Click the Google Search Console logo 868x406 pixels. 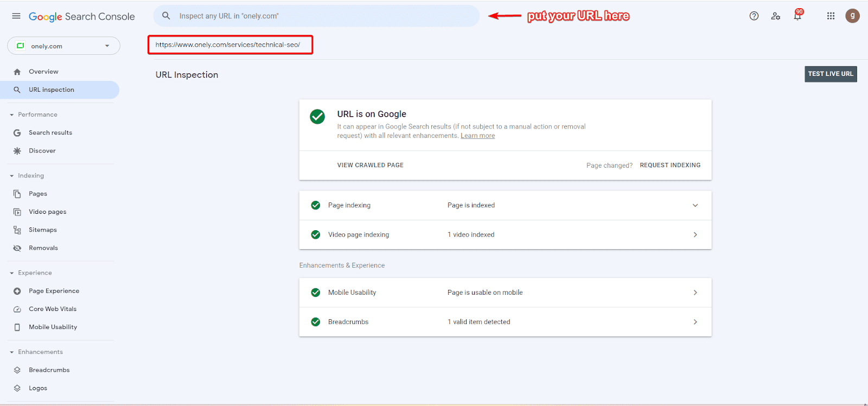point(81,16)
